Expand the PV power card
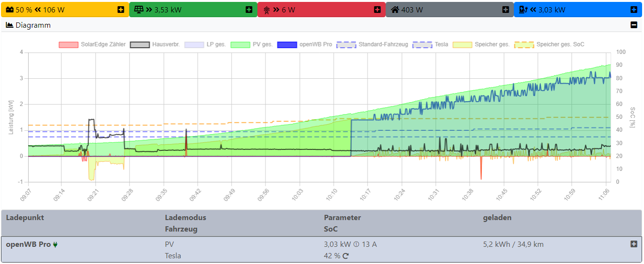The width and height of the screenshot is (644, 264). pos(249,10)
